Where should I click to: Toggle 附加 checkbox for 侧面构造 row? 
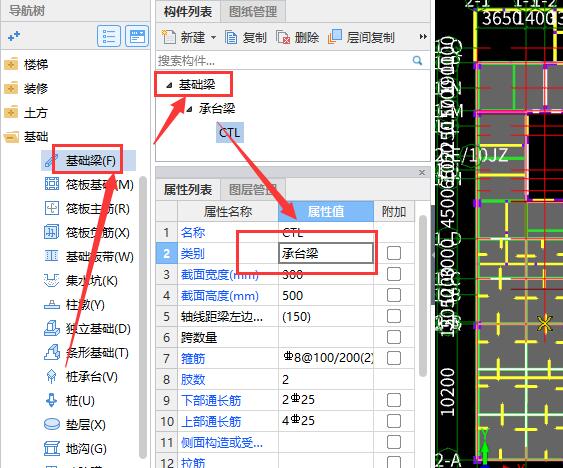[x=394, y=442]
